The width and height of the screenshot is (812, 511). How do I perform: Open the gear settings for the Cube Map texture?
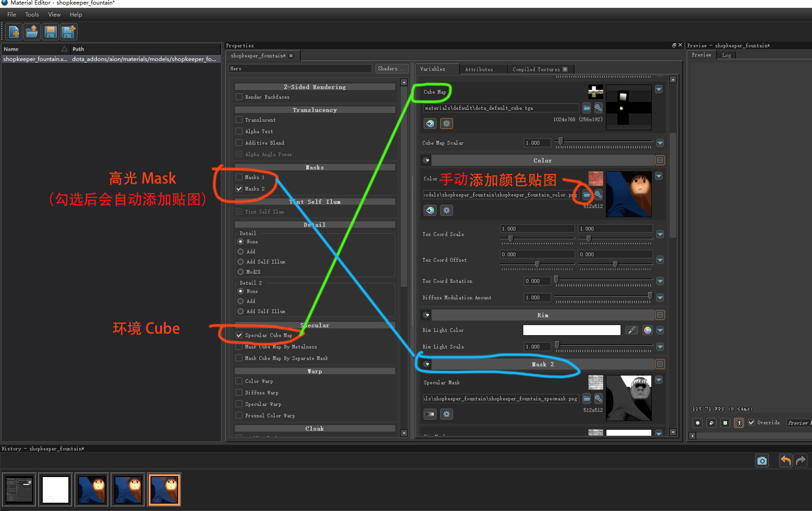coord(446,123)
